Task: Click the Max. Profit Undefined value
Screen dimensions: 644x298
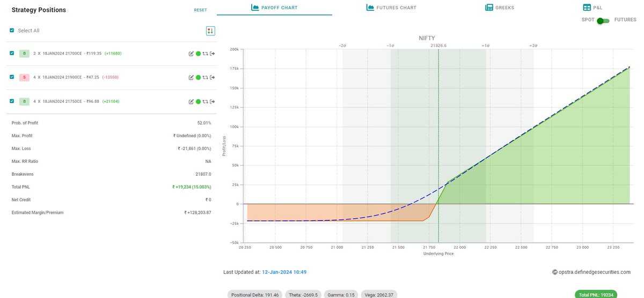Action: pos(192,136)
